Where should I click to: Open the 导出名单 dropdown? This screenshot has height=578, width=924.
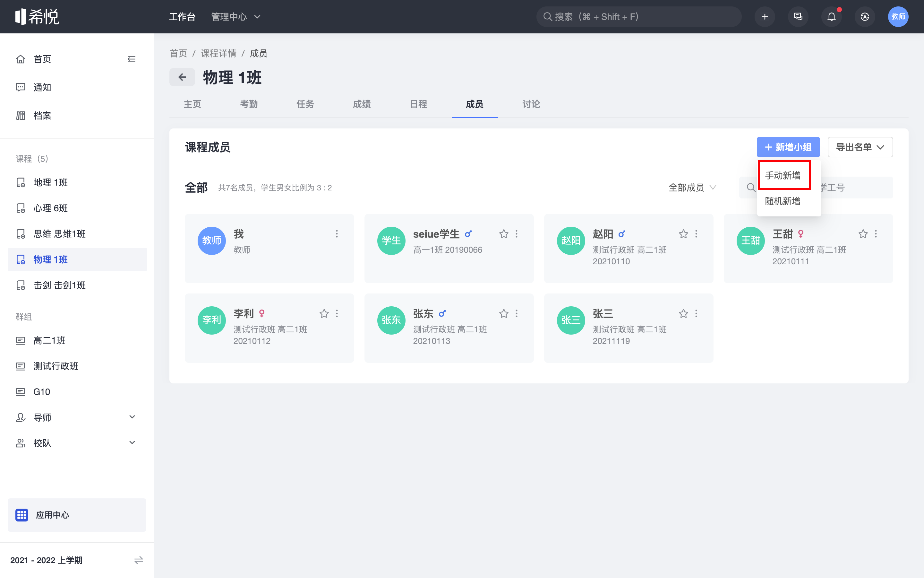[x=860, y=147]
